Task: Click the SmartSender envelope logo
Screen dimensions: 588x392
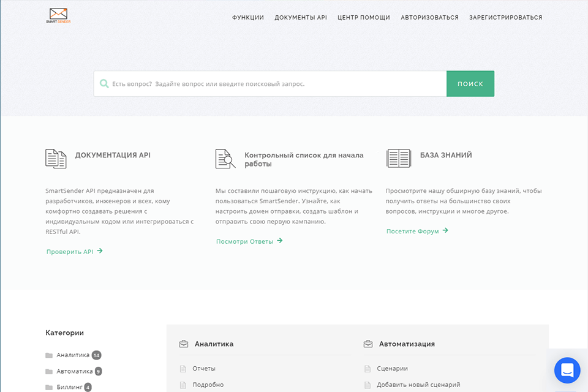Action: [x=59, y=16]
